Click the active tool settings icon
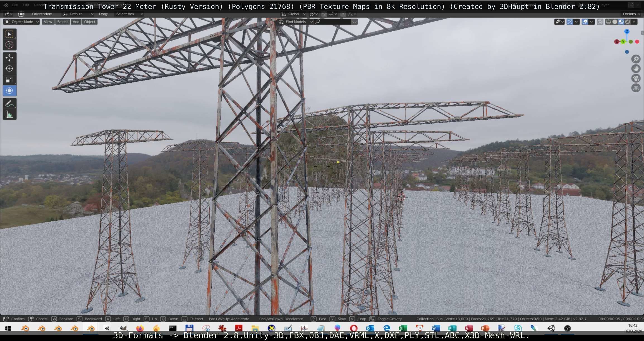 click(x=21, y=14)
